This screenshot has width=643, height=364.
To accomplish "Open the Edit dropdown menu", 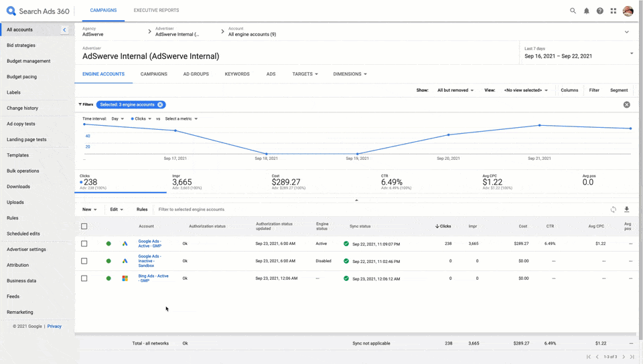I will click(117, 209).
